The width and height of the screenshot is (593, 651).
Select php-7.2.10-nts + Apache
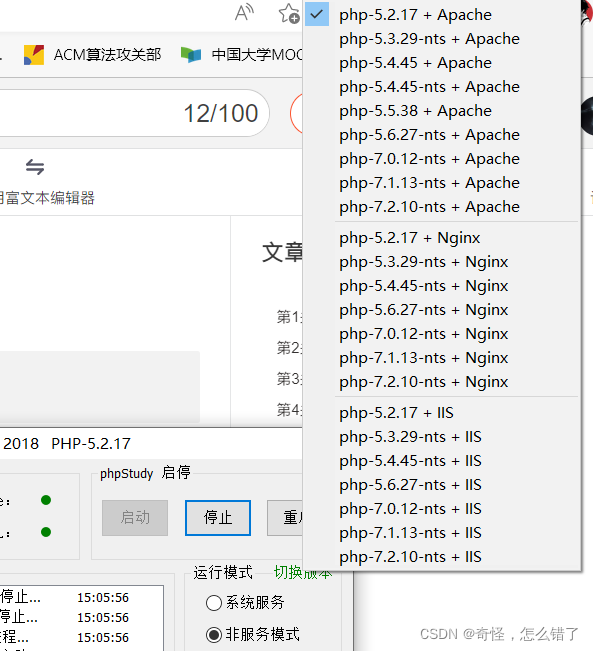click(x=441, y=207)
